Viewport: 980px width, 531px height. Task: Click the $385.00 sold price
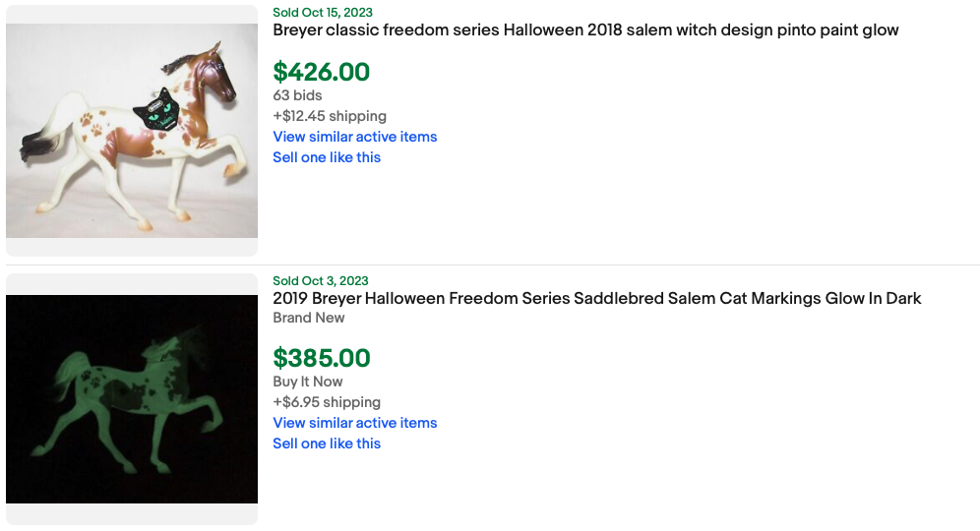point(321,358)
